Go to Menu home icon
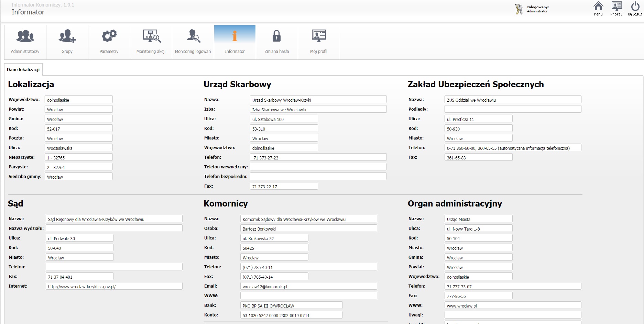Image resolution: width=644 pixels, height=324 pixels. [598, 7]
